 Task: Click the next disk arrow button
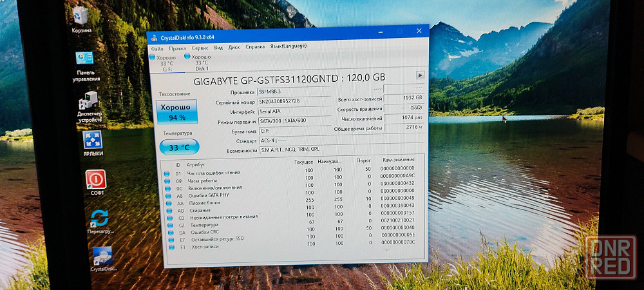point(420,75)
